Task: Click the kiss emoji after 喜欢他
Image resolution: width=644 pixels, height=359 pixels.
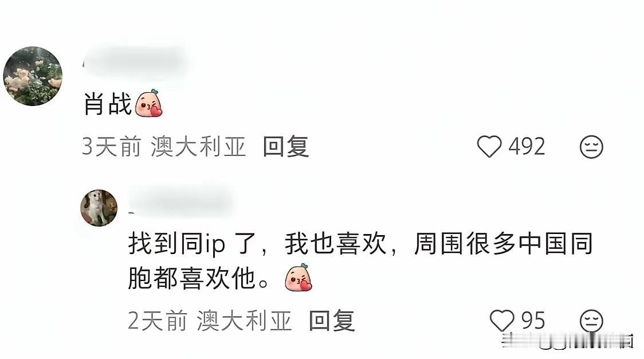Action: click(x=299, y=278)
